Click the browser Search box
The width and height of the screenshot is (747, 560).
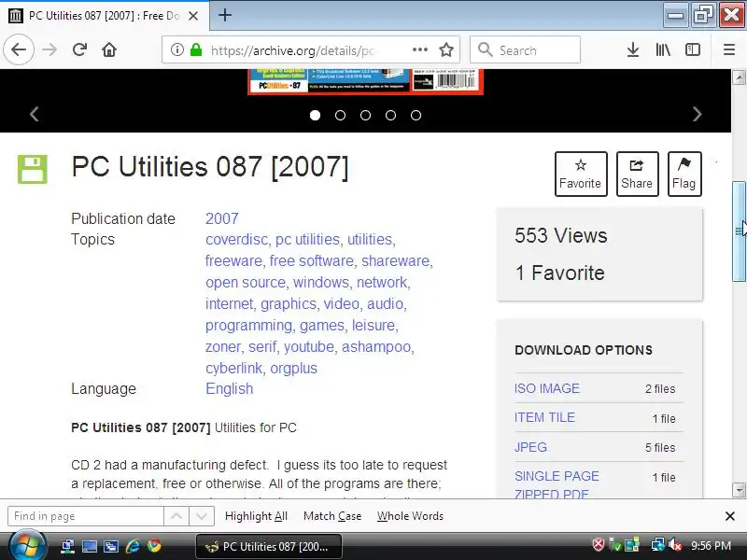coord(525,49)
